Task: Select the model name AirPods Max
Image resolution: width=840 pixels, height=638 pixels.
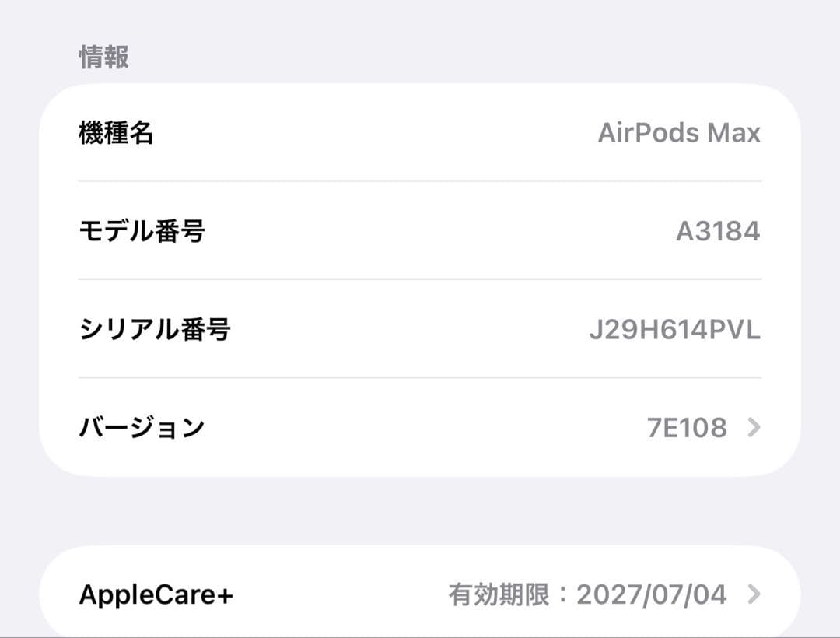Action: [681, 133]
